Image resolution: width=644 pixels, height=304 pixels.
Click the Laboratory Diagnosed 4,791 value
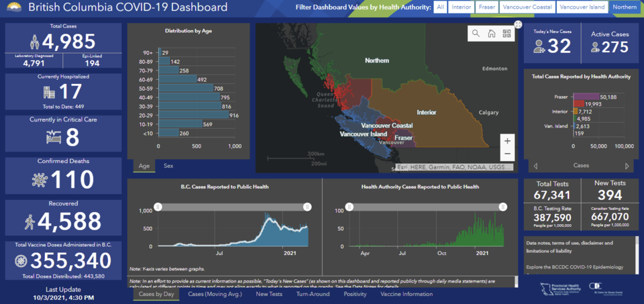[34, 63]
